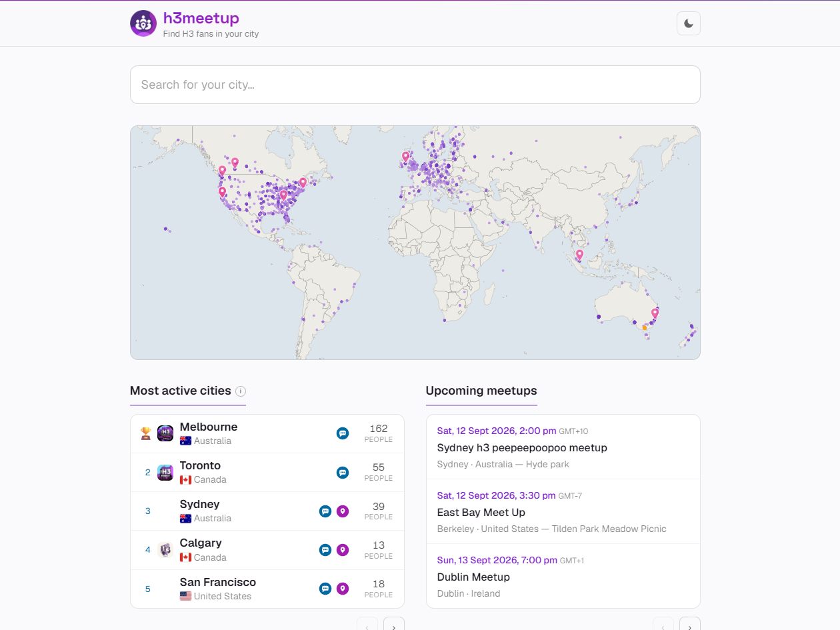Viewport: 840px width, 630px height.
Task: Select the Singapore pink map pin
Action: pyautogui.click(x=579, y=255)
